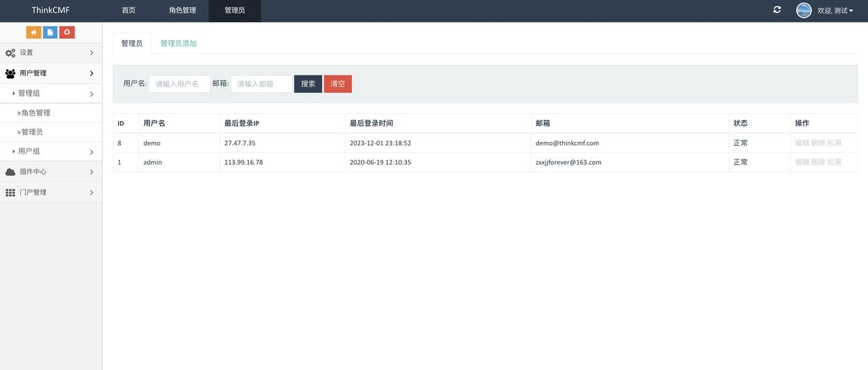Screen dimensions: 868x370
Task: Click the email demo@thinkcmf.com
Action: click(x=567, y=143)
